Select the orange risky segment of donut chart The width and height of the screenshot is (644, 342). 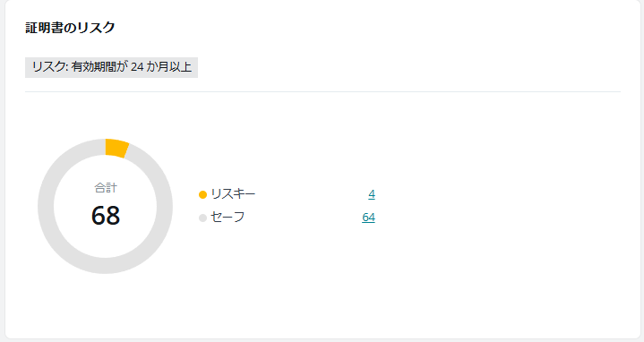coord(116,149)
